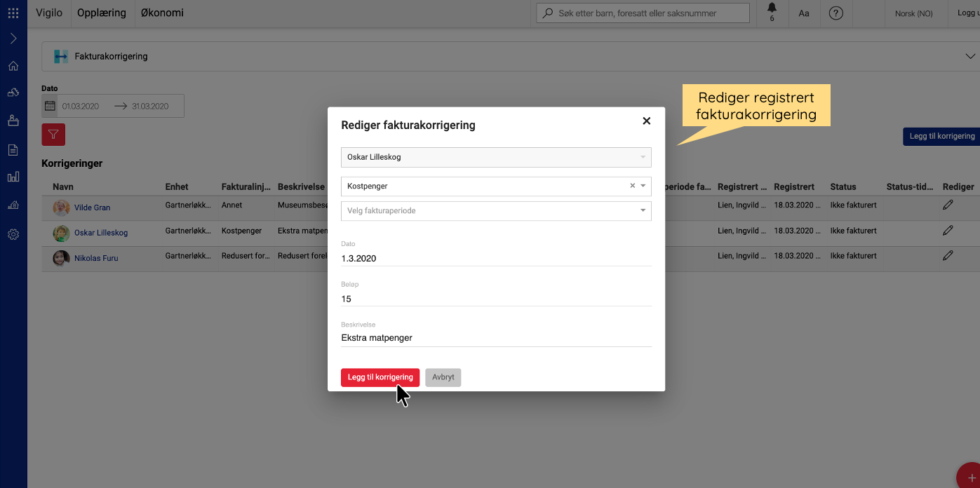The width and height of the screenshot is (980, 488).
Task: Click the Home icon in the sidebar
Action: (x=13, y=66)
